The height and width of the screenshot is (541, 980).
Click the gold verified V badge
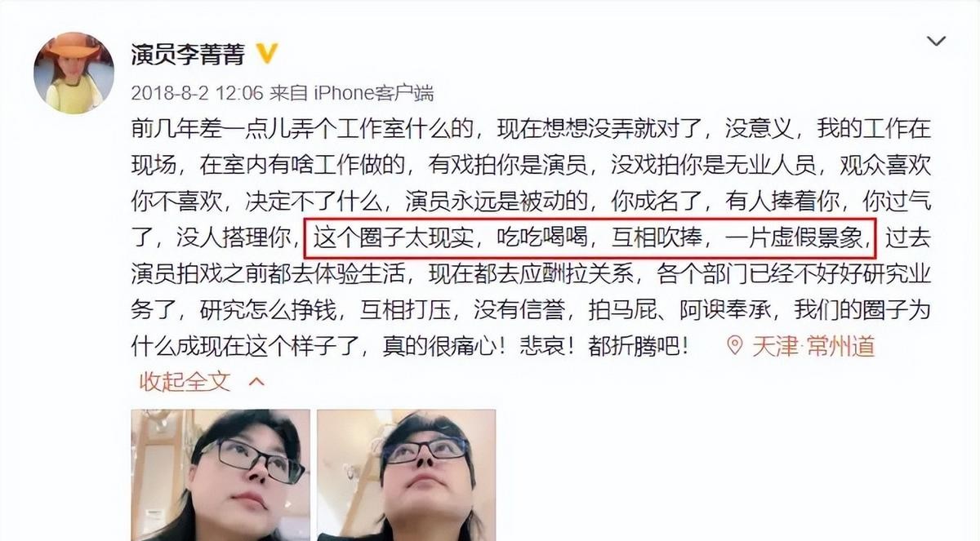click(267, 54)
